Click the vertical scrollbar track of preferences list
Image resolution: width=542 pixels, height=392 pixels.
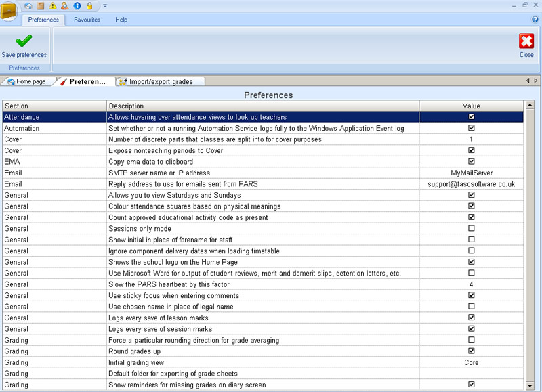point(530,245)
